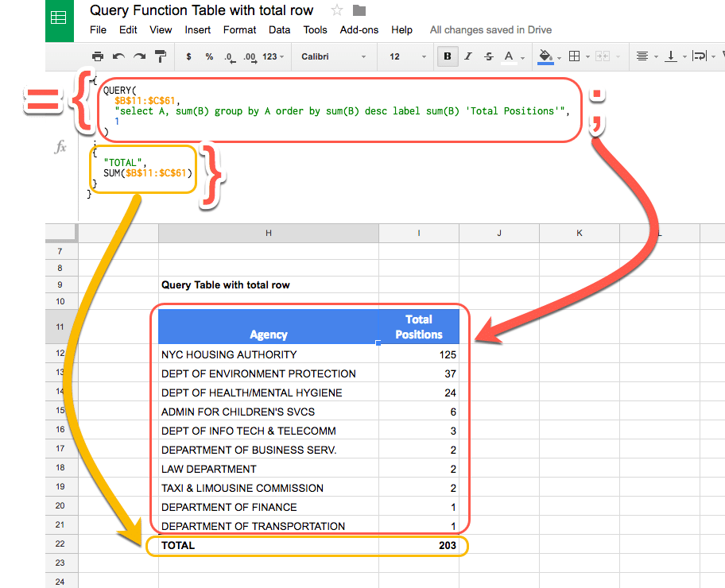Format value as currency
The height and width of the screenshot is (588, 725).
pos(187,56)
